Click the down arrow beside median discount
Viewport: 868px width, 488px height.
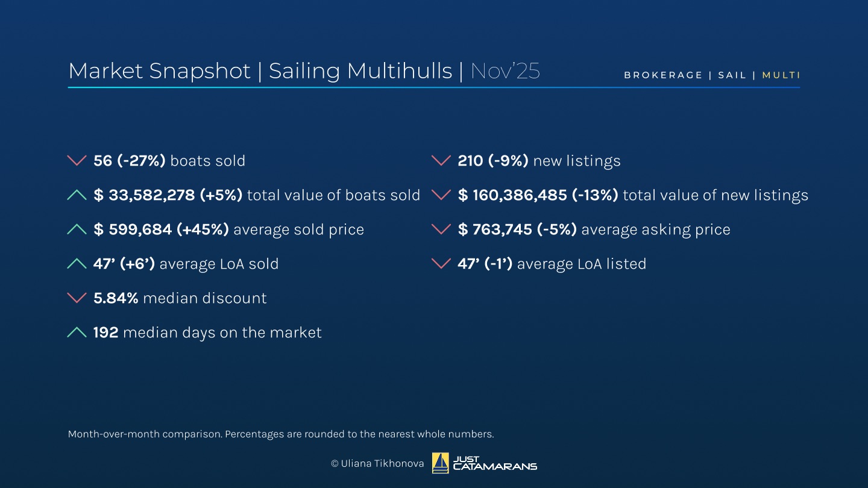[x=77, y=298]
